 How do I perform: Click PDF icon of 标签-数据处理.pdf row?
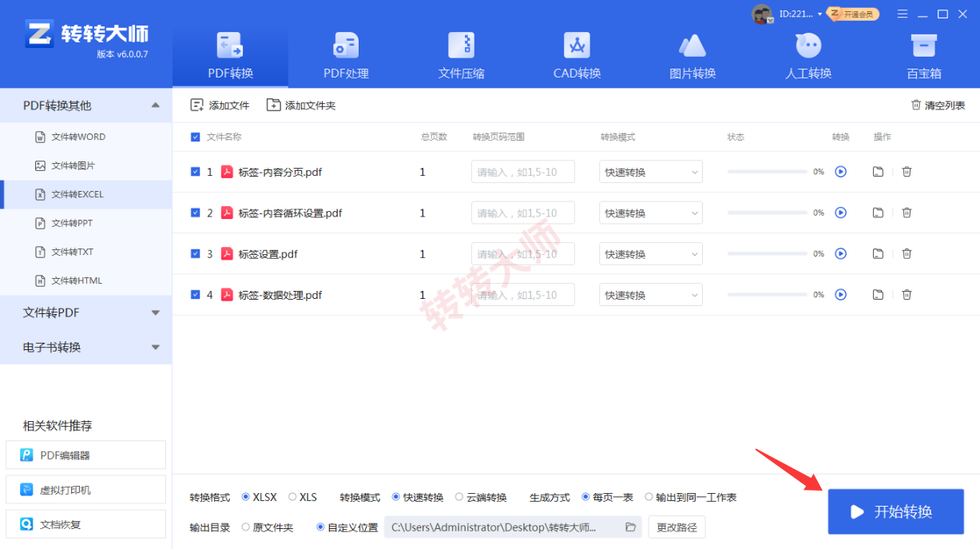click(x=227, y=294)
